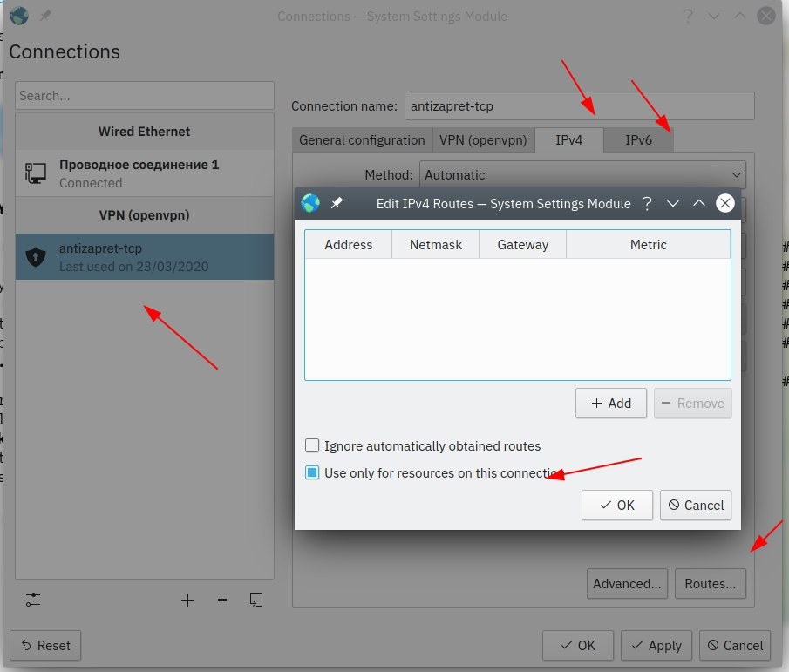The image size is (789, 672).
Task: Remove the selected connection with the minus icon
Action: click(222, 600)
